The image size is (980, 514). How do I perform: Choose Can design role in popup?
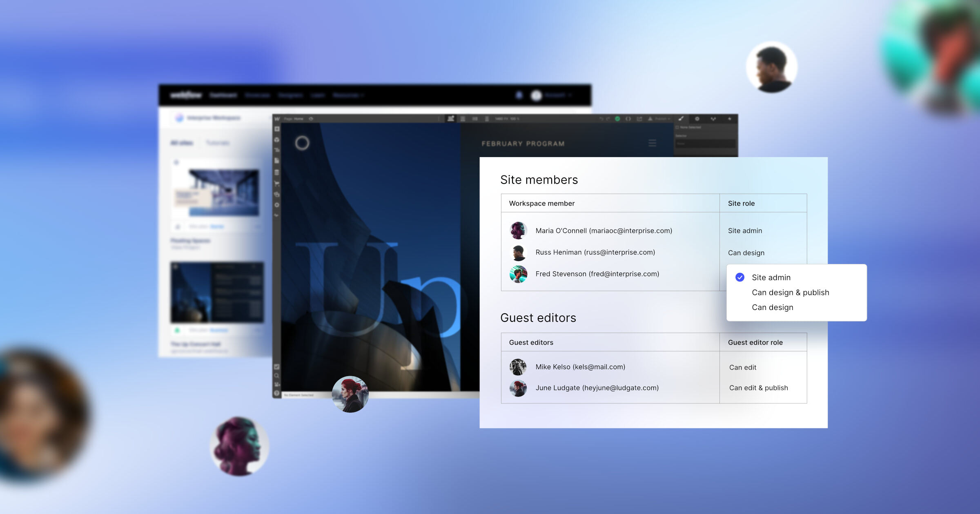pyautogui.click(x=772, y=308)
